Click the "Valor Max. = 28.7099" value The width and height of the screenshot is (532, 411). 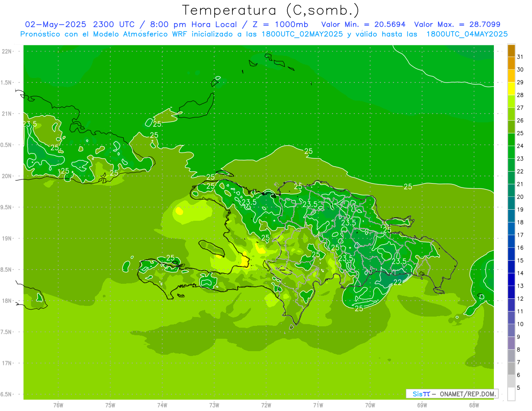click(x=457, y=24)
